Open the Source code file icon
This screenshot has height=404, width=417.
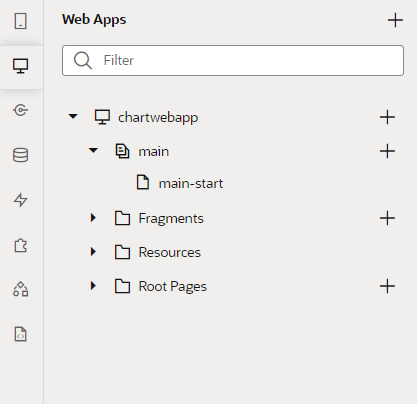[21, 334]
